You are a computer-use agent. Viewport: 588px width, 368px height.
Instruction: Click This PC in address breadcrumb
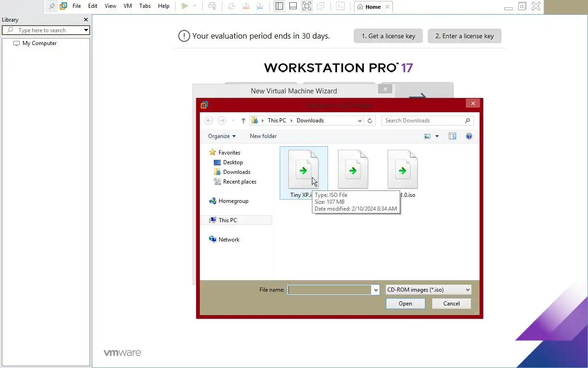pyautogui.click(x=277, y=121)
